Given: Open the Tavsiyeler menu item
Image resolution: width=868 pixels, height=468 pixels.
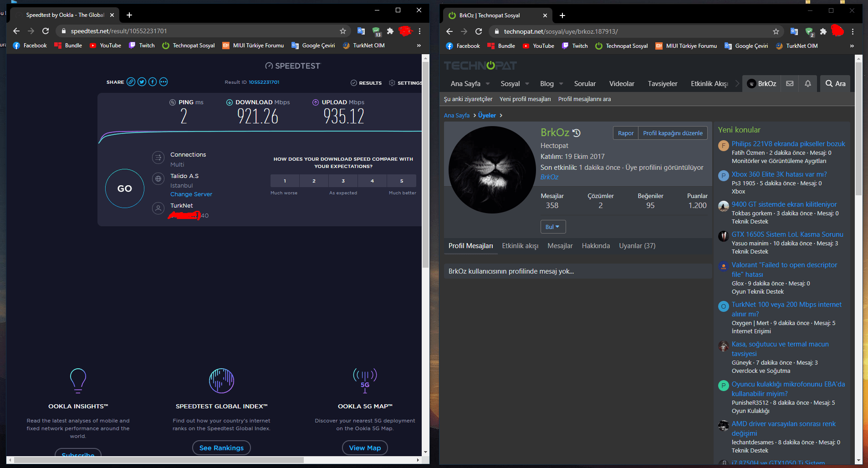Looking at the screenshot, I should (663, 84).
